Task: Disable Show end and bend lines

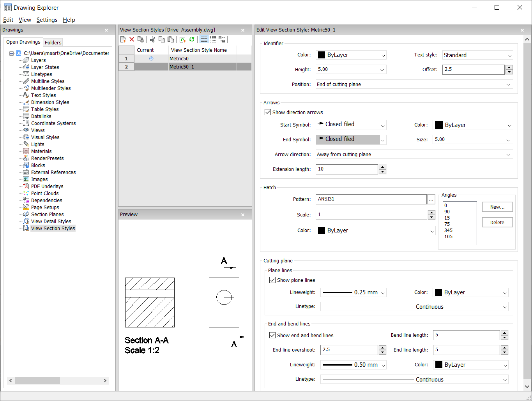Action: point(272,335)
